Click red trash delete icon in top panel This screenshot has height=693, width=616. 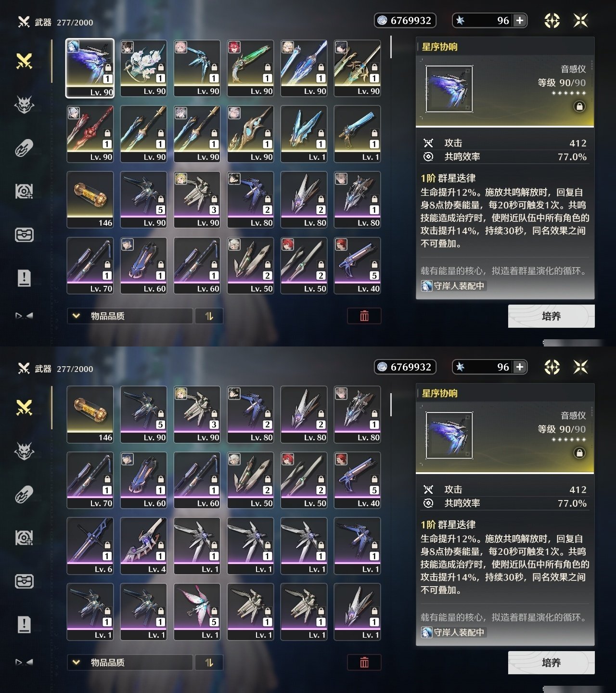(364, 316)
